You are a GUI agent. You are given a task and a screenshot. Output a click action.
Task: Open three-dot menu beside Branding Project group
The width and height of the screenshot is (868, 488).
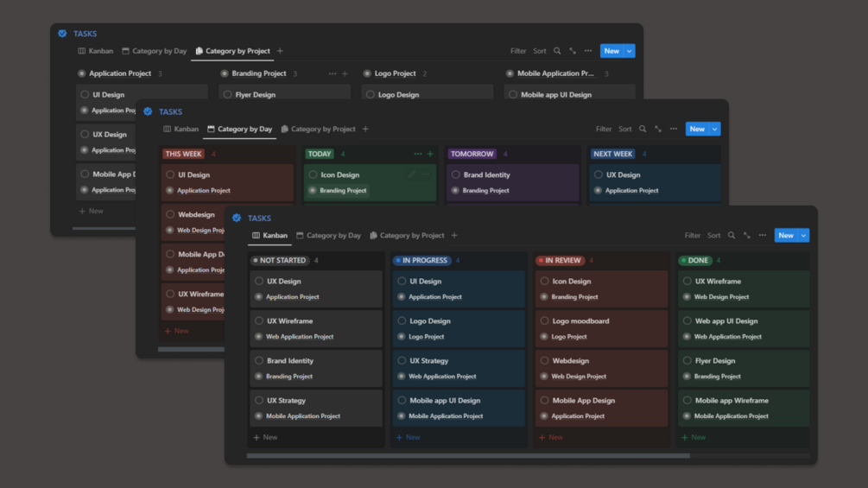click(333, 73)
